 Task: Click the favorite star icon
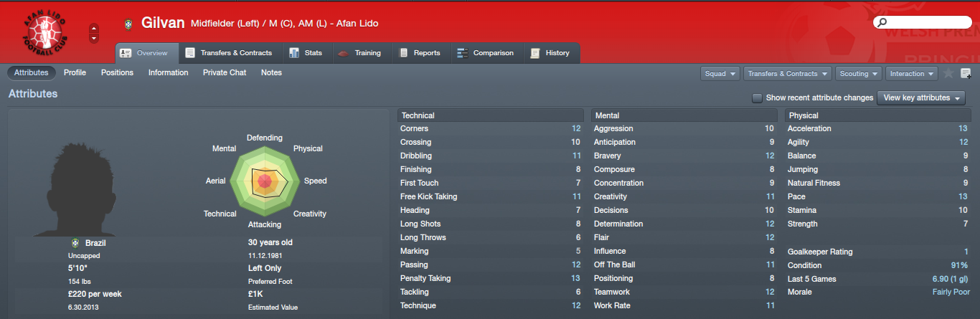click(948, 73)
